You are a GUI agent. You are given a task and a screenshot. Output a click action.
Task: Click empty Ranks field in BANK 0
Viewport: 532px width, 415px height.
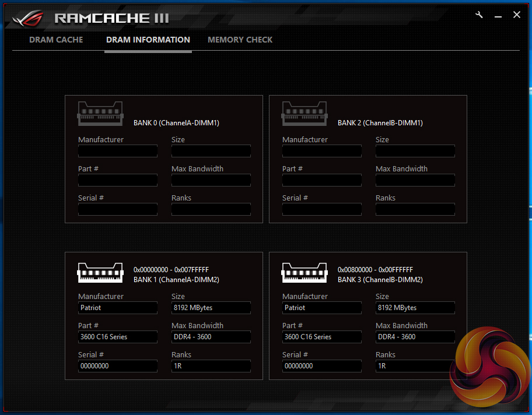[211, 209]
